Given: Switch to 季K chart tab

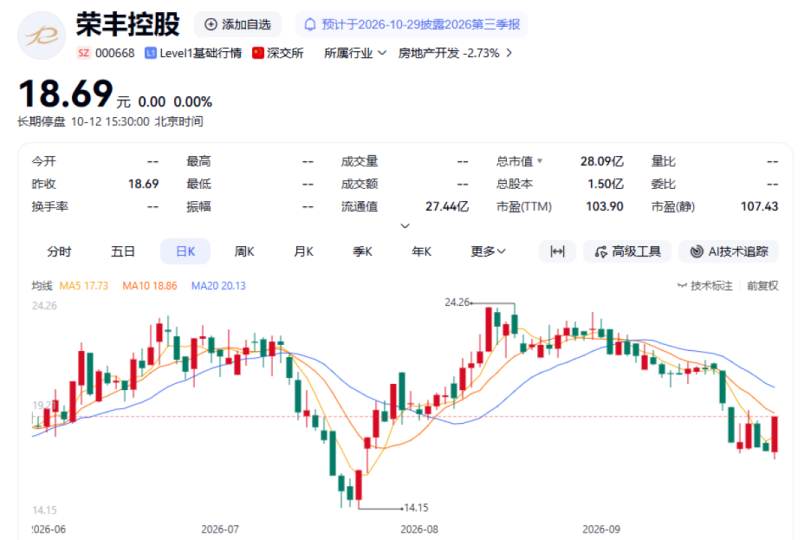Looking at the screenshot, I should (363, 251).
